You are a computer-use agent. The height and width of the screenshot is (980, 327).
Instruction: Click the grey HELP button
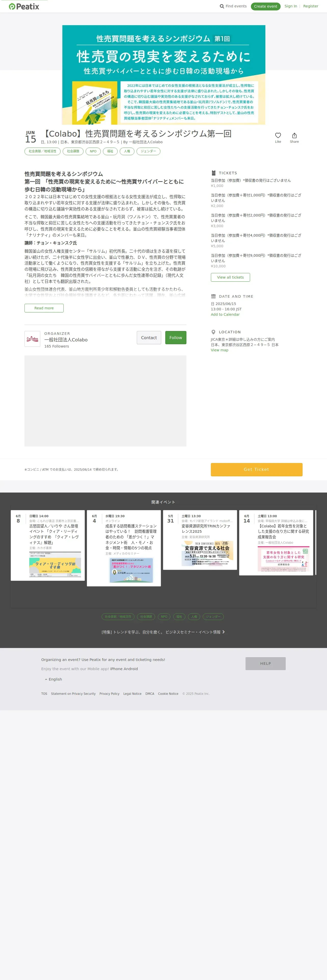[265, 664]
